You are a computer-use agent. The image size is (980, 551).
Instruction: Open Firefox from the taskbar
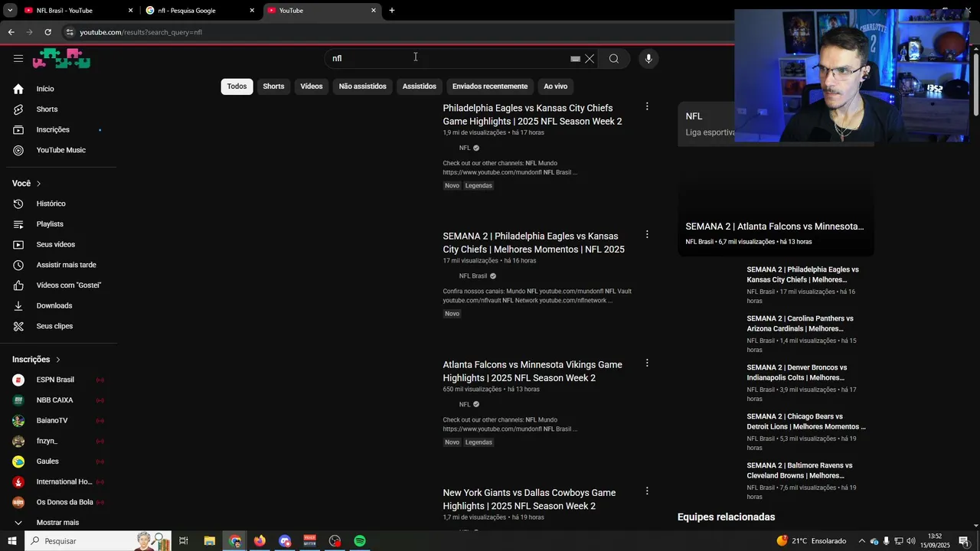(260, 541)
